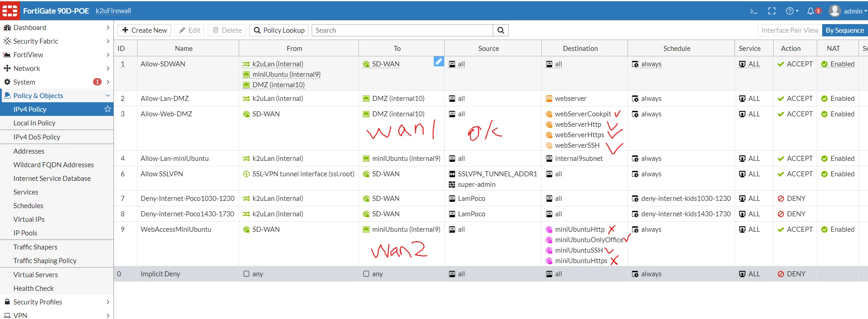
Task: Click the System alert badge
Action: click(97, 82)
